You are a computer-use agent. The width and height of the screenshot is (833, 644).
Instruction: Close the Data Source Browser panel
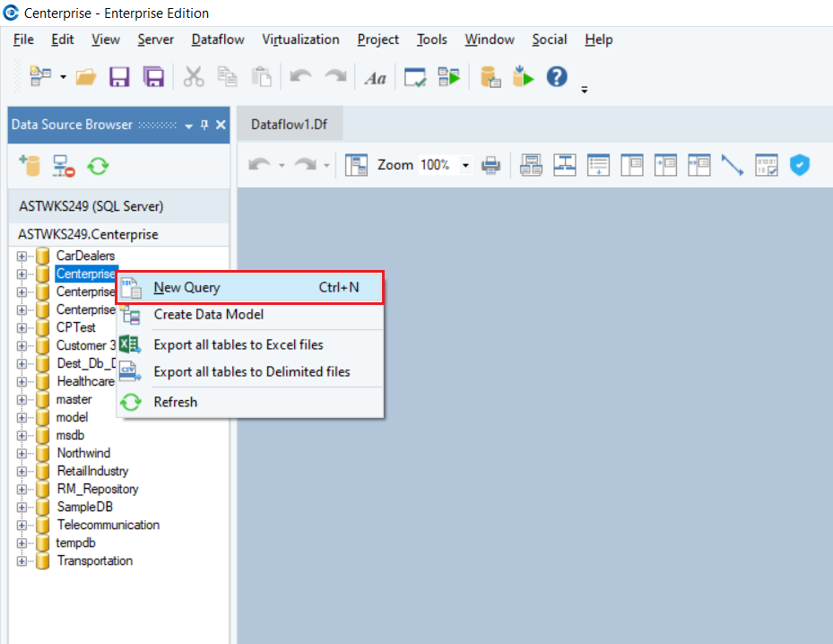[221, 126]
